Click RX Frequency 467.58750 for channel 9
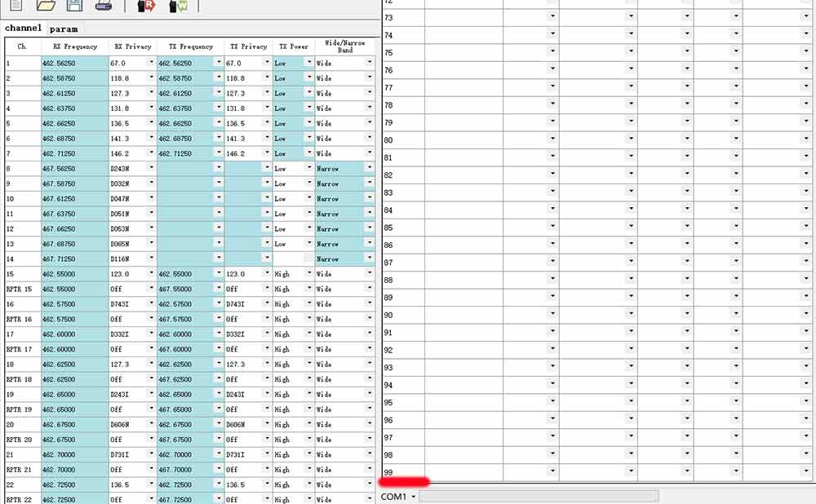Screen dimensions: 816x504 (75, 183)
